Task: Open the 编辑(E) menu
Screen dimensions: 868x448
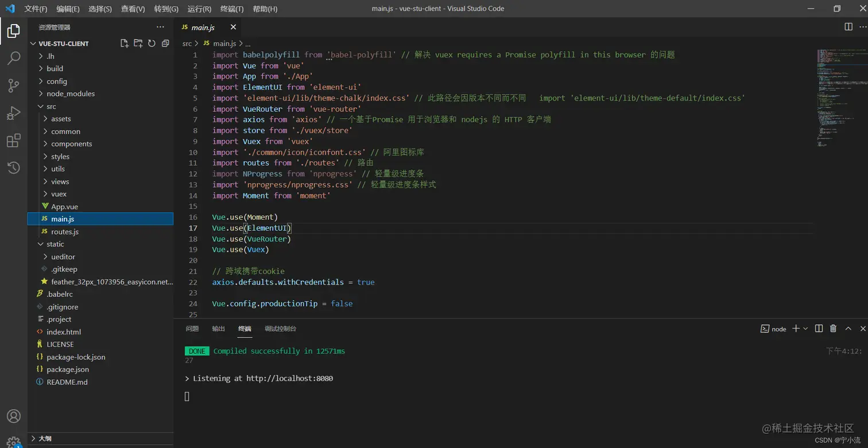Action: 68,9
